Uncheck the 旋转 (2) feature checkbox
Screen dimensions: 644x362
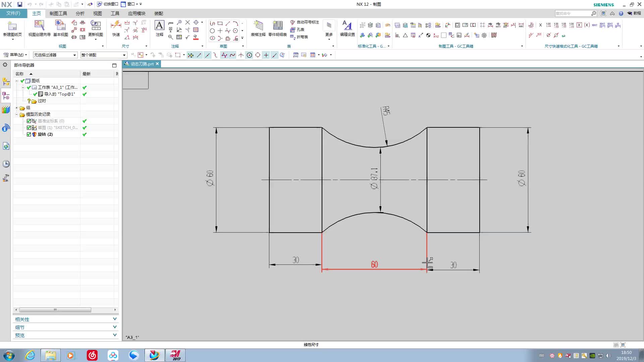click(29, 134)
